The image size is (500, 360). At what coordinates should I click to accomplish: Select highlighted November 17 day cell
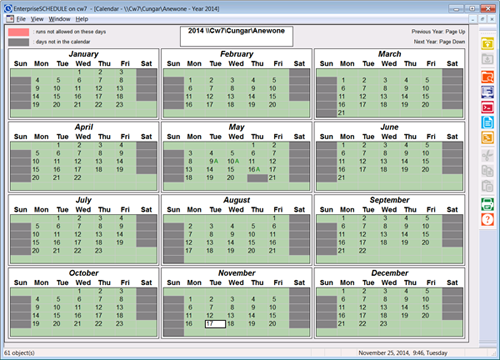[215, 324]
